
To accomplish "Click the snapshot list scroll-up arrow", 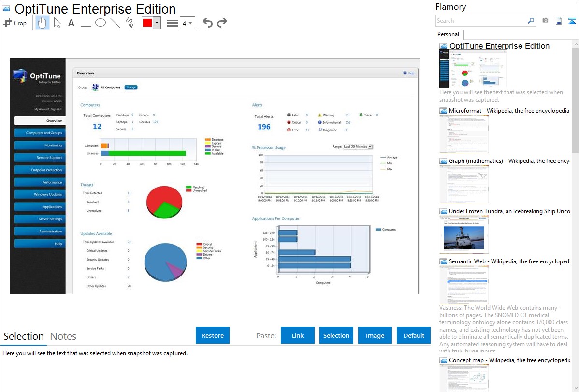I will tap(576, 44).
